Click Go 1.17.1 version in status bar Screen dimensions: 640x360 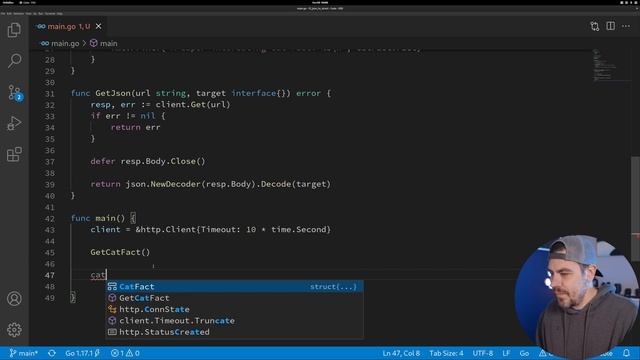coord(82,353)
